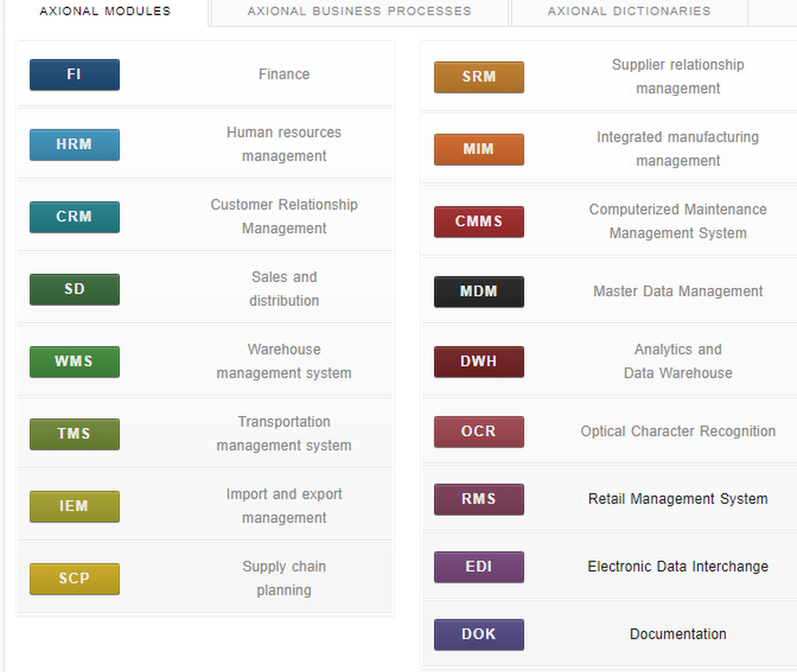
Task: Select the WMS Warehouse management icon
Action: point(74,362)
